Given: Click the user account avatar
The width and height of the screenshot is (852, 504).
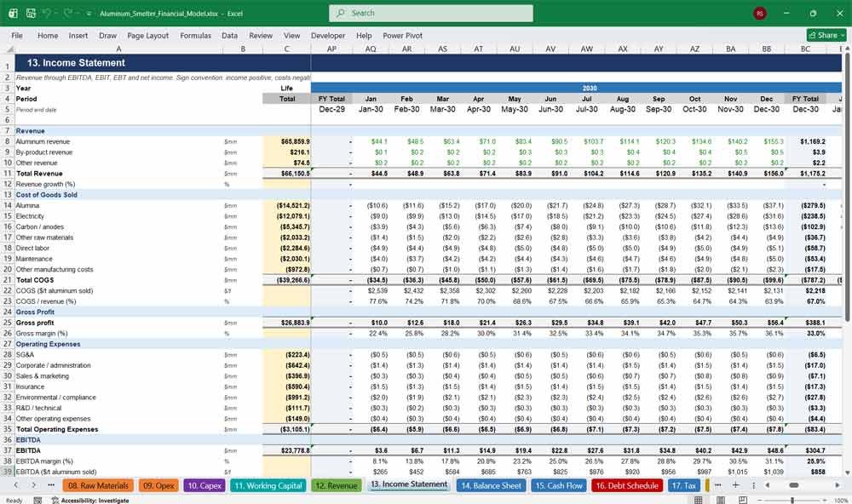Looking at the screenshot, I should pyautogui.click(x=760, y=13).
